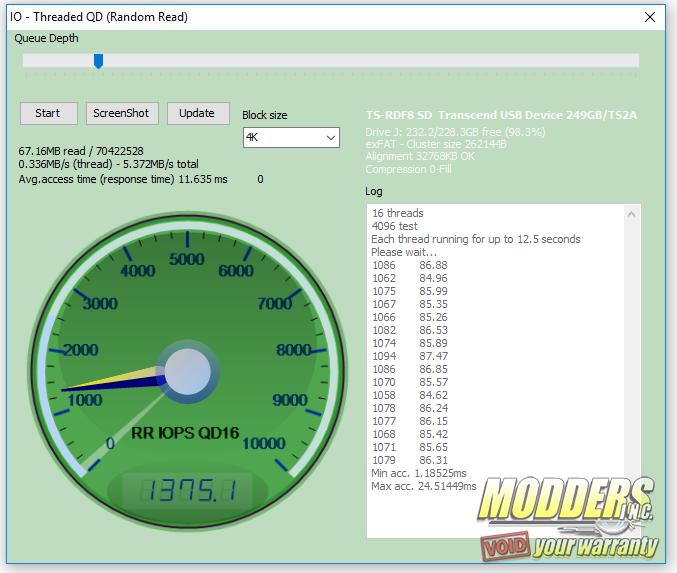The width and height of the screenshot is (677, 573).
Task: Click '67.16MB read / 70422528' text
Action: coord(81,151)
